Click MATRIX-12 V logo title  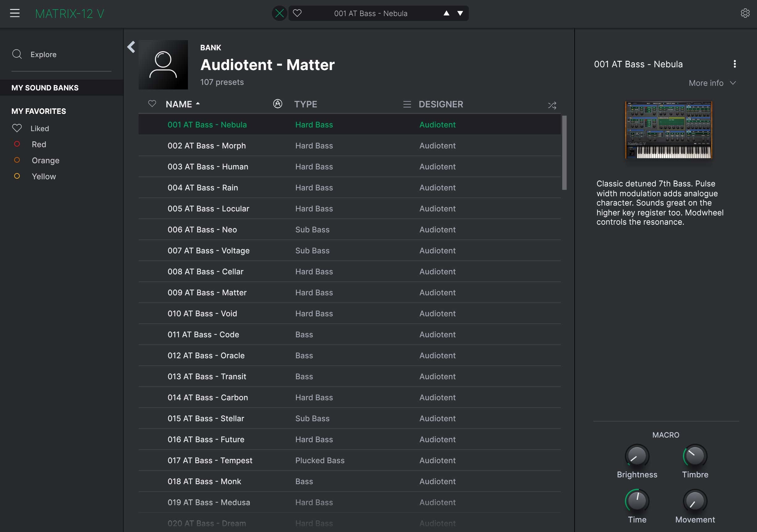[x=69, y=14]
